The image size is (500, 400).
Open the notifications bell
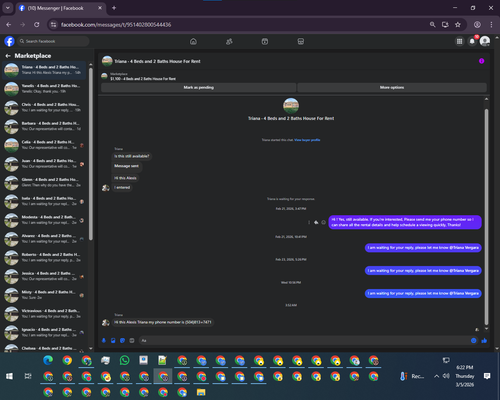(472, 41)
